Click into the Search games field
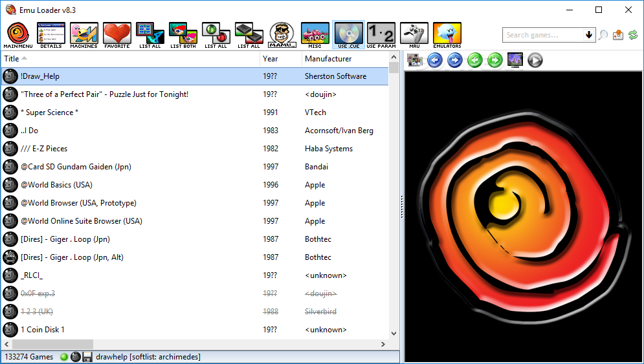The width and height of the screenshot is (644, 364). click(x=543, y=35)
